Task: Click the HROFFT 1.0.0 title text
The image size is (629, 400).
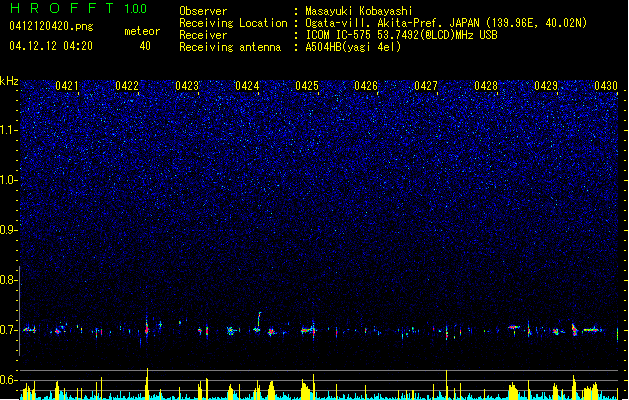Action: click(79, 8)
